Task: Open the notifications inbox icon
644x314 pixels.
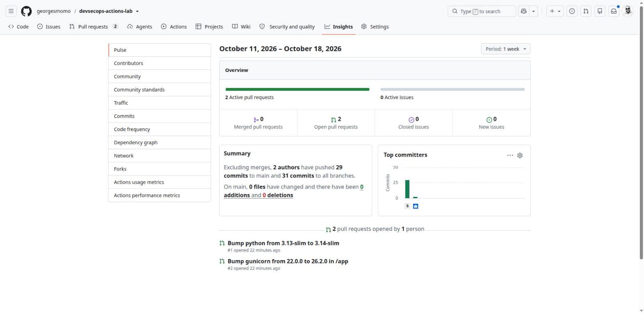Action: 614,11
